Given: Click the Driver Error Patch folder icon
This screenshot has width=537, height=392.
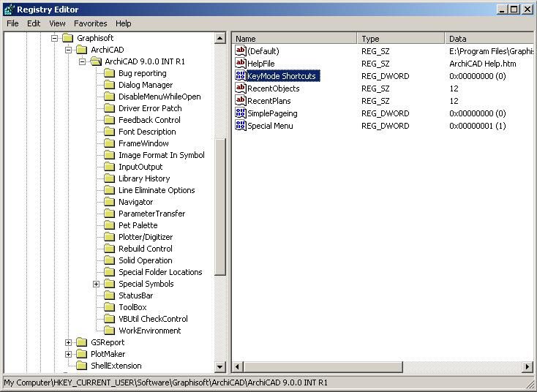Looking at the screenshot, I should pos(109,108).
